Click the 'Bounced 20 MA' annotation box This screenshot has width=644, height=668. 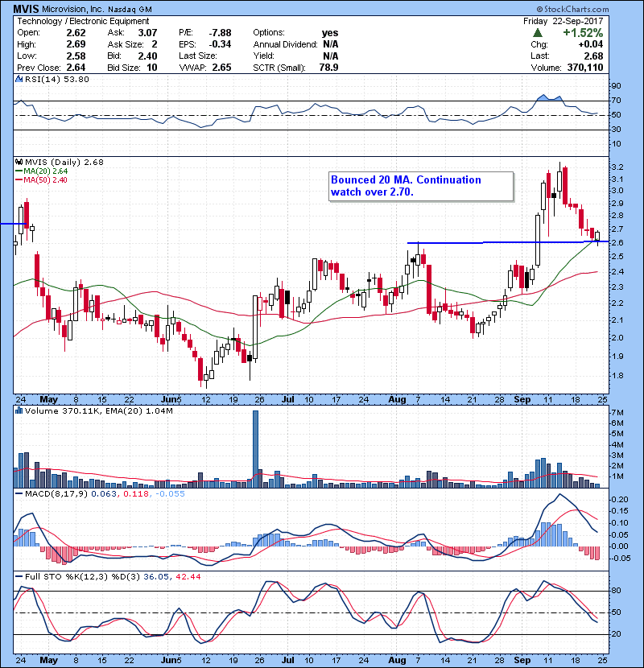pyautogui.click(x=421, y=186)
